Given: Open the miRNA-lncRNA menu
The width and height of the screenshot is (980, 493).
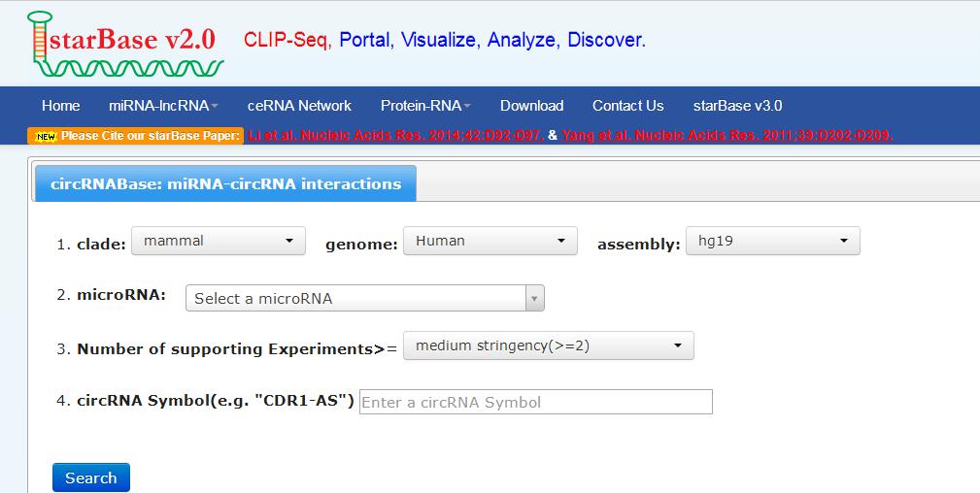Looking at the screenshot, I should 162,106.
